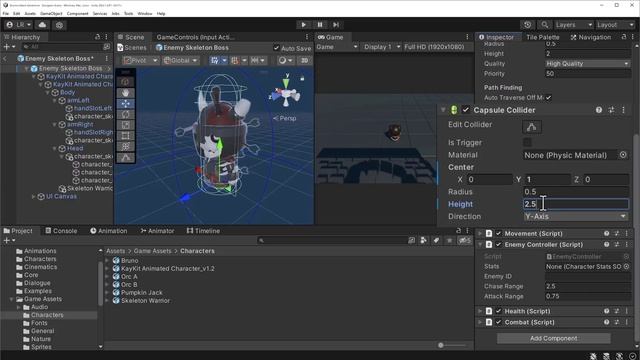The height and width of the screenshot is (360, 640).
Task: Toggle the Inspector lock icon
Action: click(624, 37)
